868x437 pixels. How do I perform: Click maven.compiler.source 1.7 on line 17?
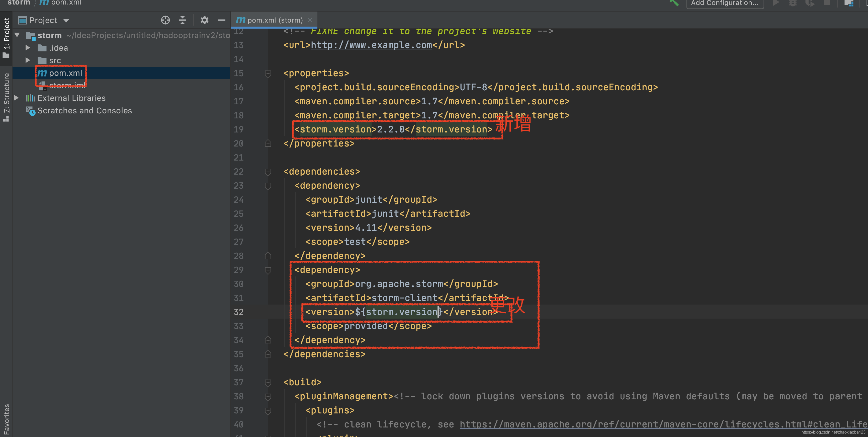pyautogui.click(x=432, y=102)
